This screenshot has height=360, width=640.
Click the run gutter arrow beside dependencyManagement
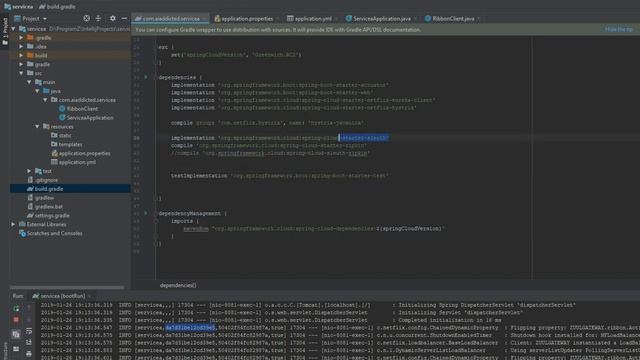(x=146, y=213)
